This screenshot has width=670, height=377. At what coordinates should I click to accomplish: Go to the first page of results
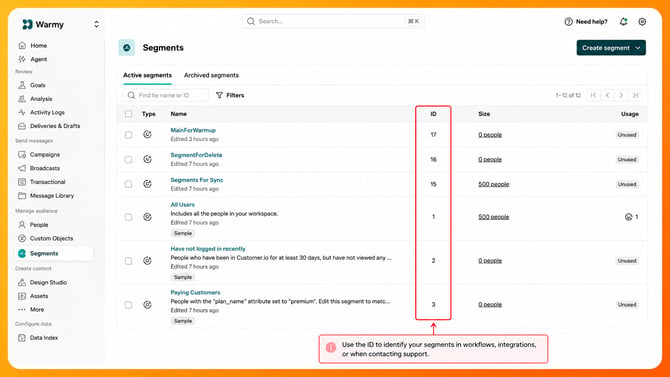pyautogui.click(x=593, y=95)
